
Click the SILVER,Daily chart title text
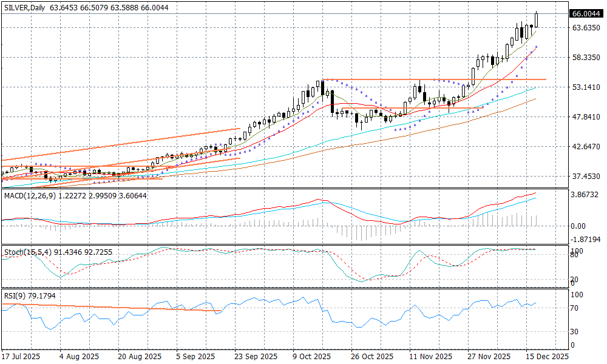[x=24, y=7]
